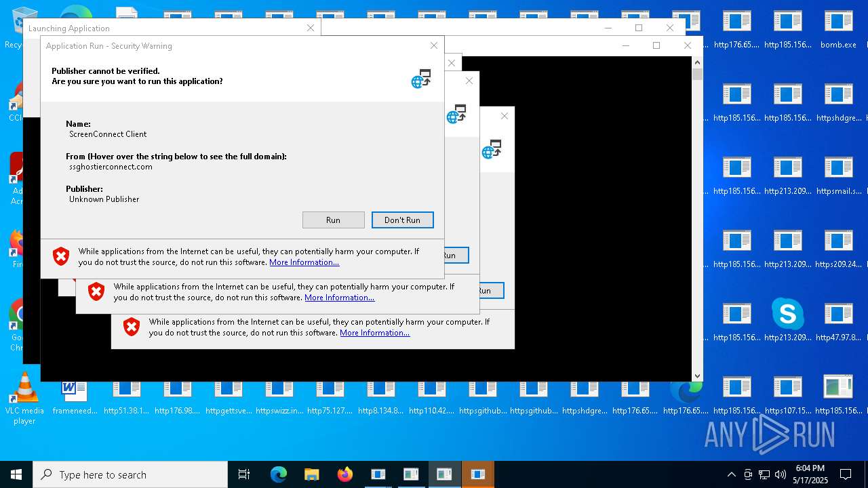This screenshot has width=868, height=488.
Task: Click the scroll-up arrow of the black window
Action: 697,62
